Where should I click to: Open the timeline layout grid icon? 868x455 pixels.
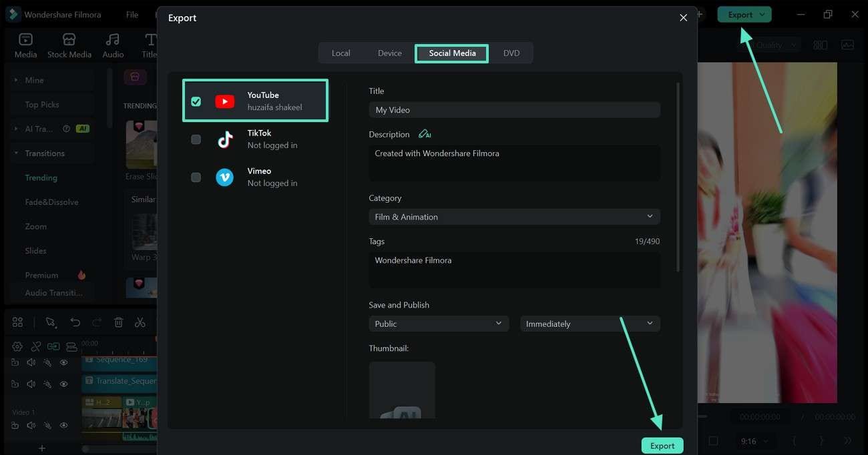pyautogui.click(x=17, y=322)
